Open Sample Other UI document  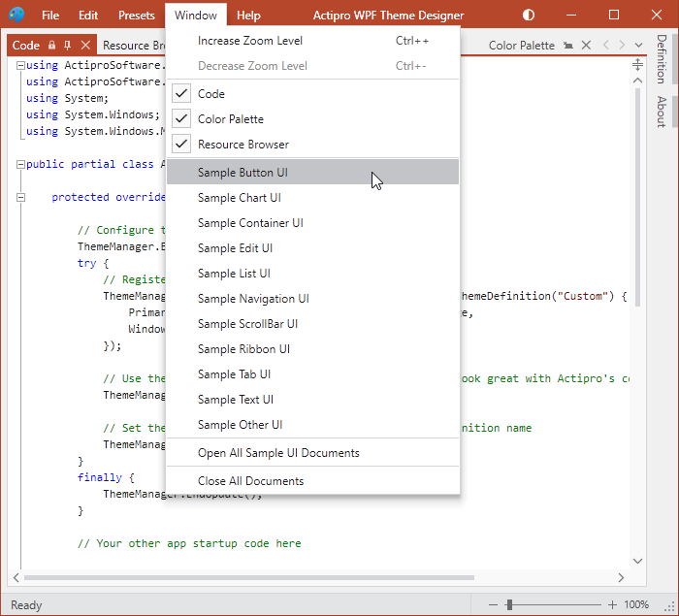(312, 425)
